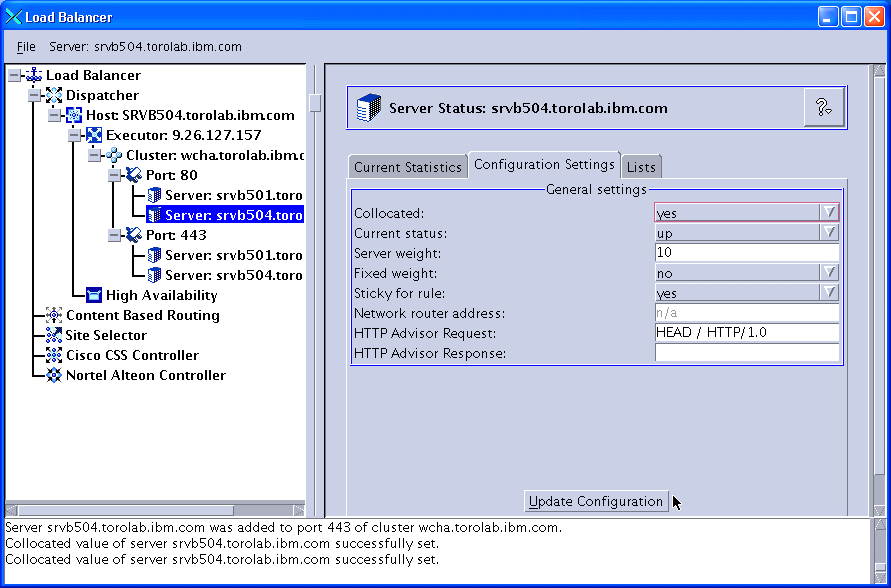
Task: Click the tree panel horizontal scrollbar thumb
Action: click(125, 510)
